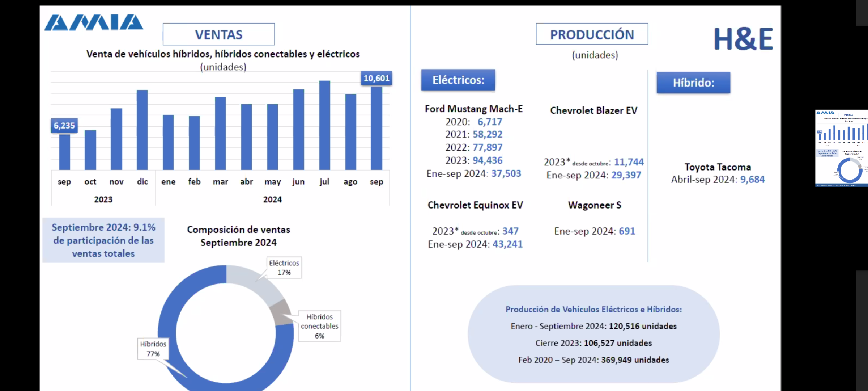Click the H&E logo
Viewport: 868px width, 391px height.
coord(743,39)
